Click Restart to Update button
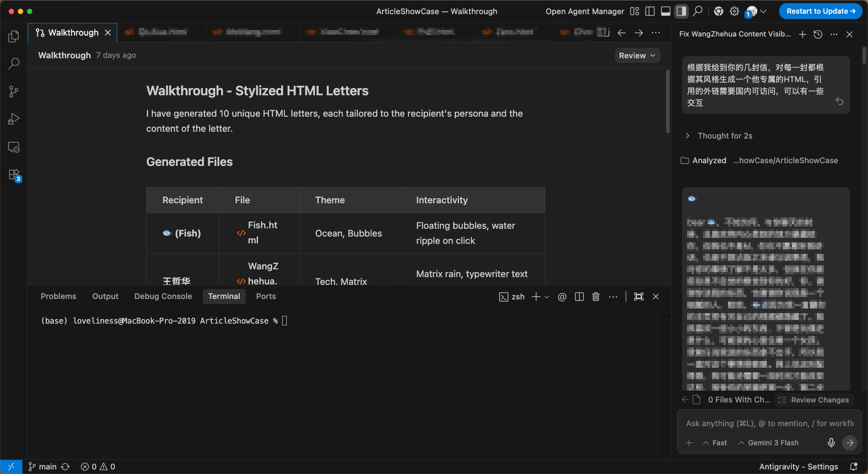Image resolution: width=868 pixels, height=474 pixels. (x=820, y=11)
